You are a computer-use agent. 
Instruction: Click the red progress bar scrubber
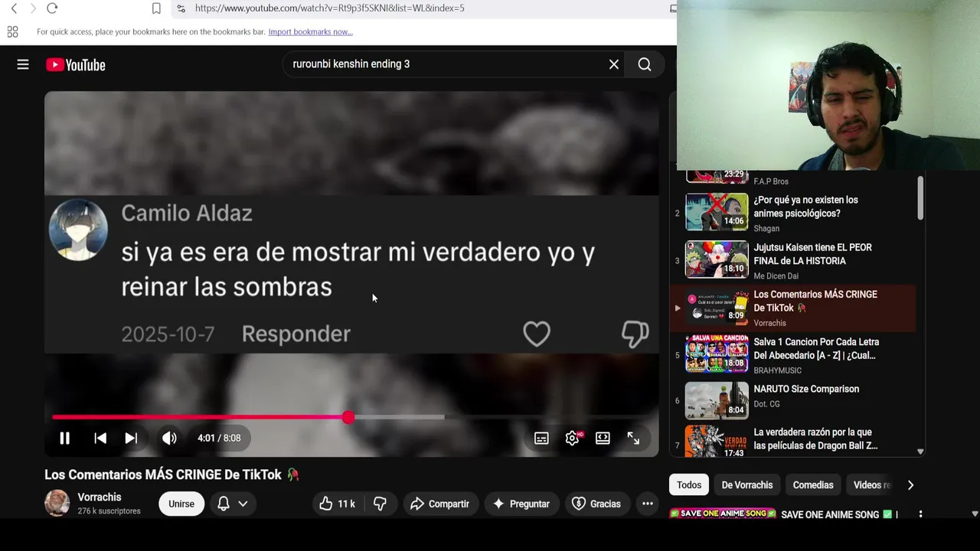348,417
